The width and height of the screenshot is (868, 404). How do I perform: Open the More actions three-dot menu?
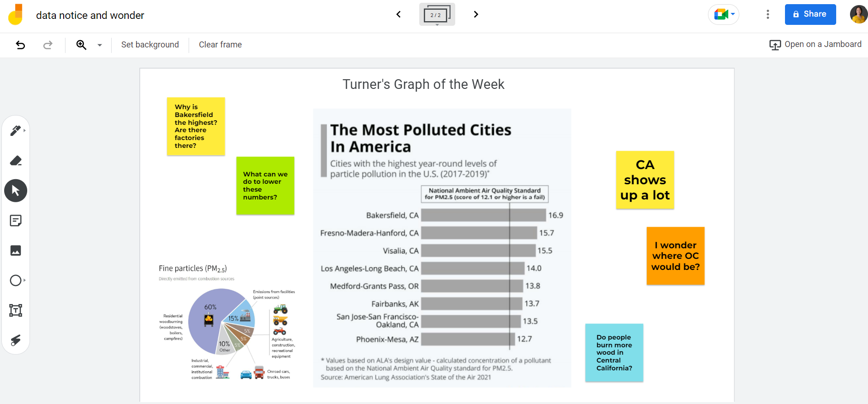point(767,14)
